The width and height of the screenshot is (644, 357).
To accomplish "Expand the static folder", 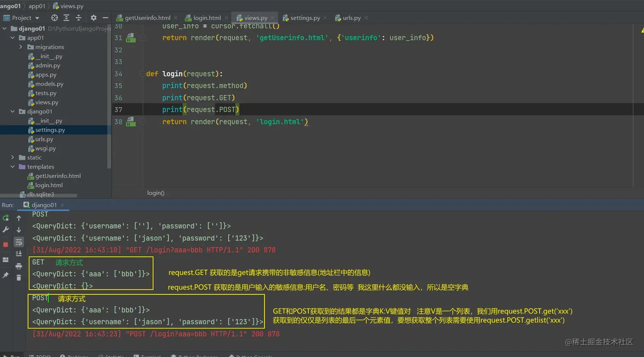I will click(x=13, y=157).
